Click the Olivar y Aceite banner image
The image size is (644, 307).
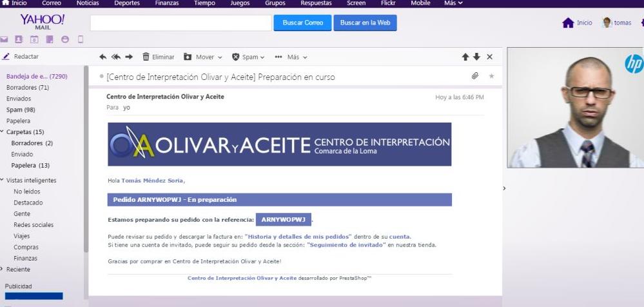coord(279,144)
